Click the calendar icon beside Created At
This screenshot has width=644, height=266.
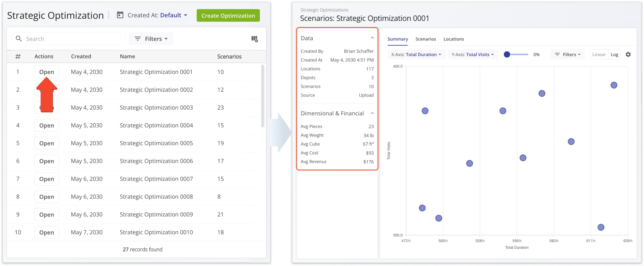click(x=120, y=15)
